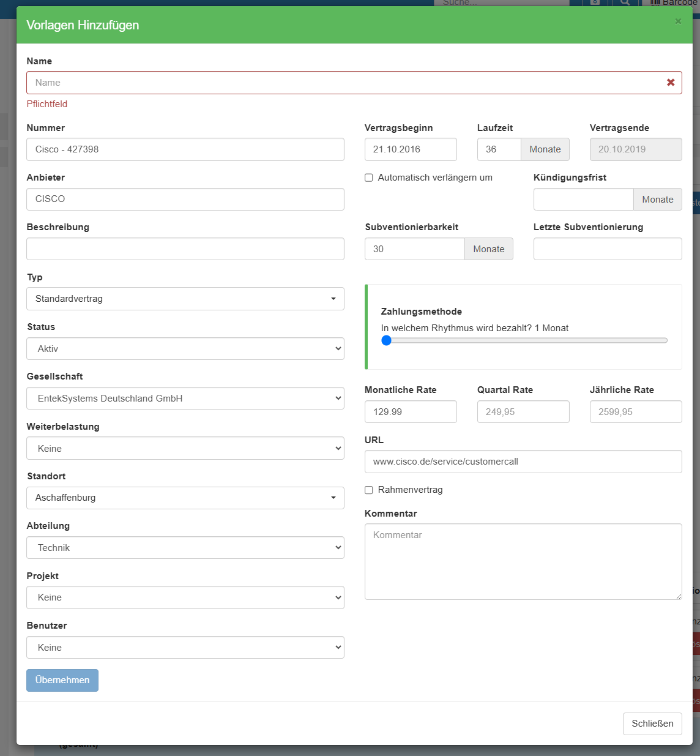Screen dimensions: 700x756
Task: Click the payment rhythm slider handle
Action: 386,340
